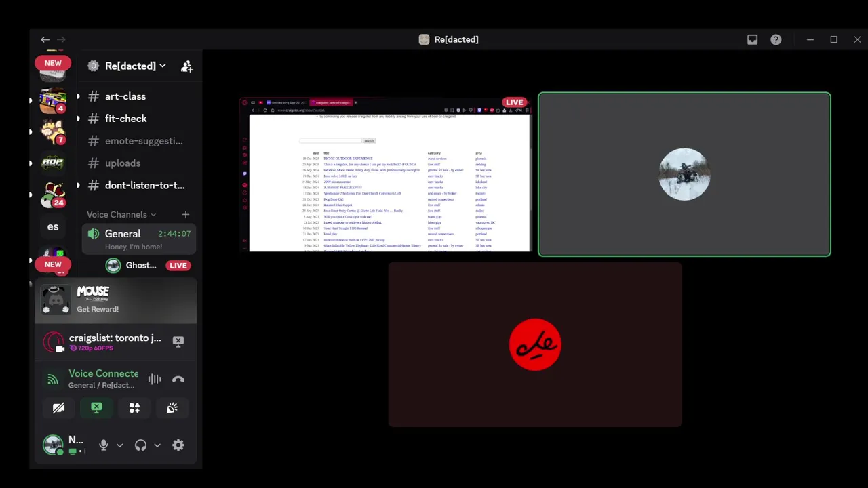
Task: Go back with the left arrow
Action: pyautogui.click(x=45, y=39)
